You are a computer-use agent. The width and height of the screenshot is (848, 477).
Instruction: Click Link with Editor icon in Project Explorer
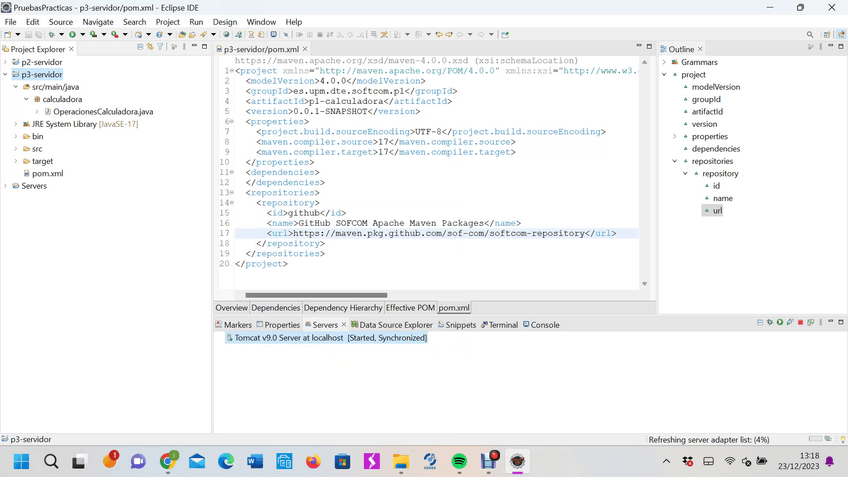pyautogui.click(x=150, y=47)
